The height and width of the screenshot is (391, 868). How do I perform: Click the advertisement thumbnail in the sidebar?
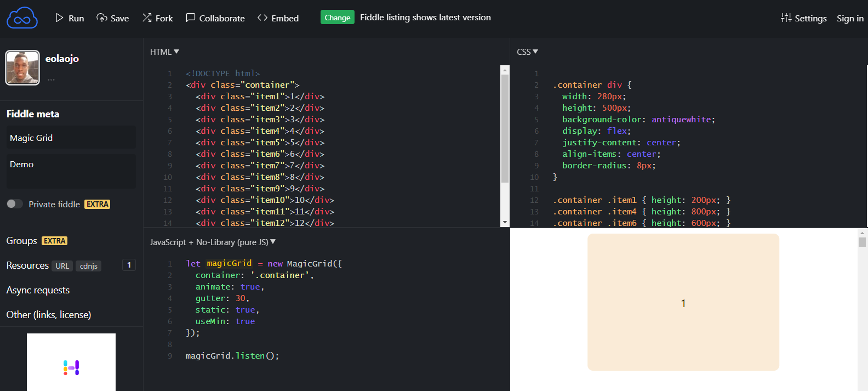pos(71,362)
